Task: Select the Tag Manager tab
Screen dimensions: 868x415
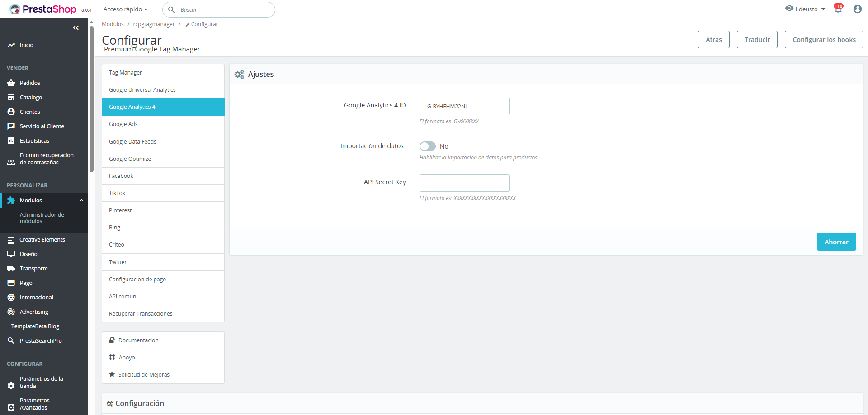Action: [x=163, y=73]
